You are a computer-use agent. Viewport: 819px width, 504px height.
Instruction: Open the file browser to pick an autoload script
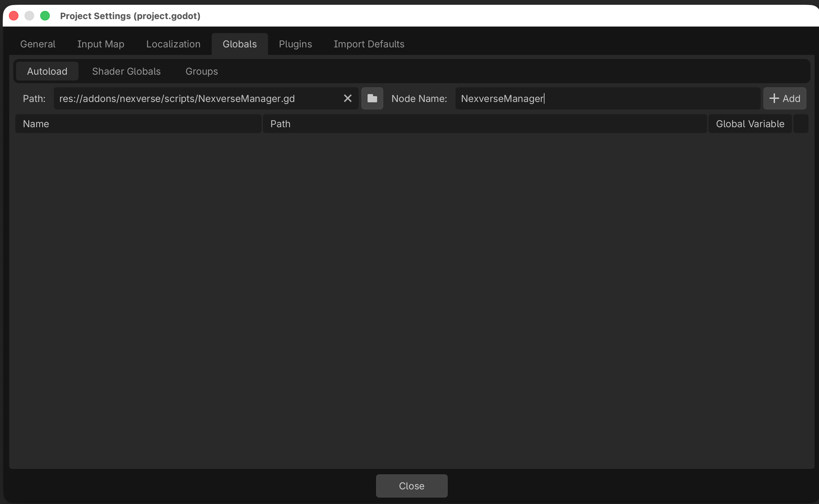(x=372, y=98)
